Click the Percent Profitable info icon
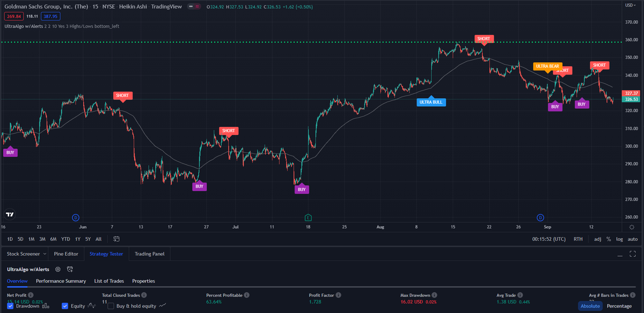This screenshot has width=644, height=313. coord(247,295)
